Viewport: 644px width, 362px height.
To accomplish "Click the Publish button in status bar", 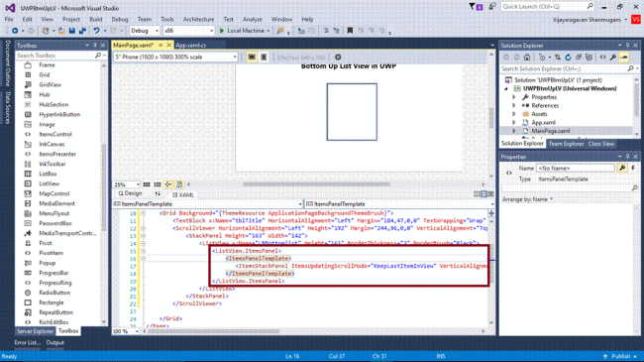I will coord(620,356).
